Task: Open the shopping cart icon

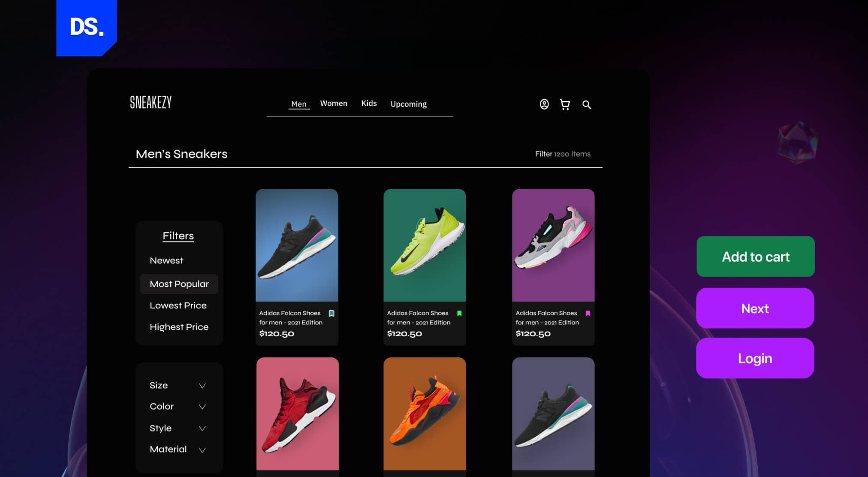Action: [x=565, y=104]
